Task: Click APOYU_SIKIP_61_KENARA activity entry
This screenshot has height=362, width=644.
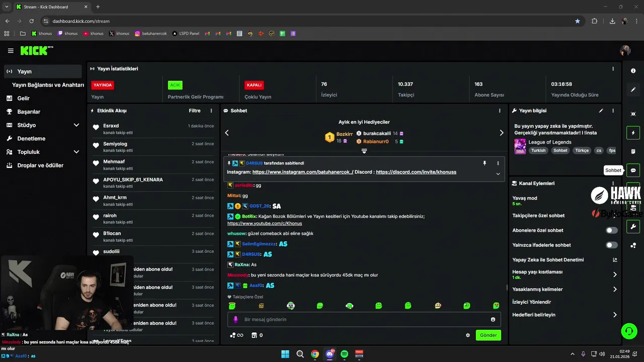Action: [x=153, y=183]
